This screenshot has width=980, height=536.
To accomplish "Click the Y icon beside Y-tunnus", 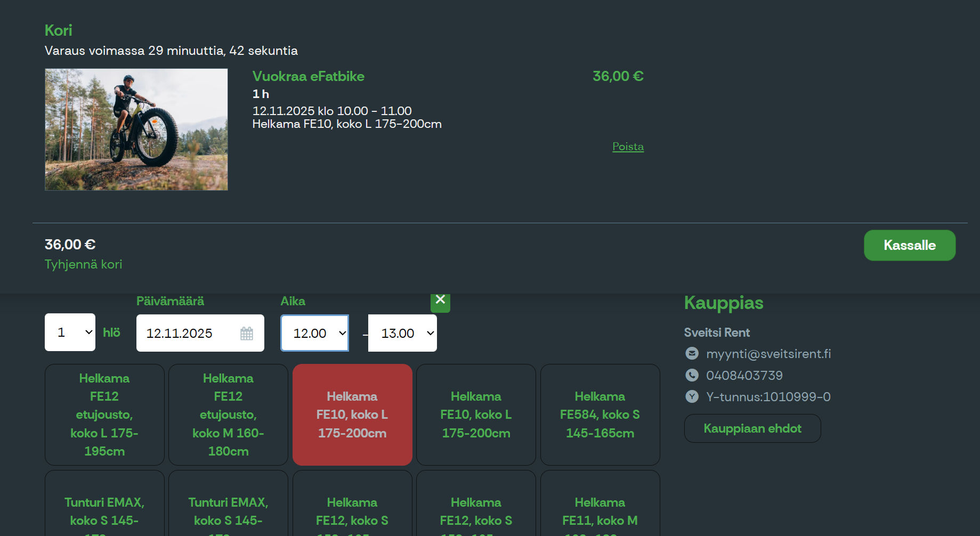I will coord(692,396).
